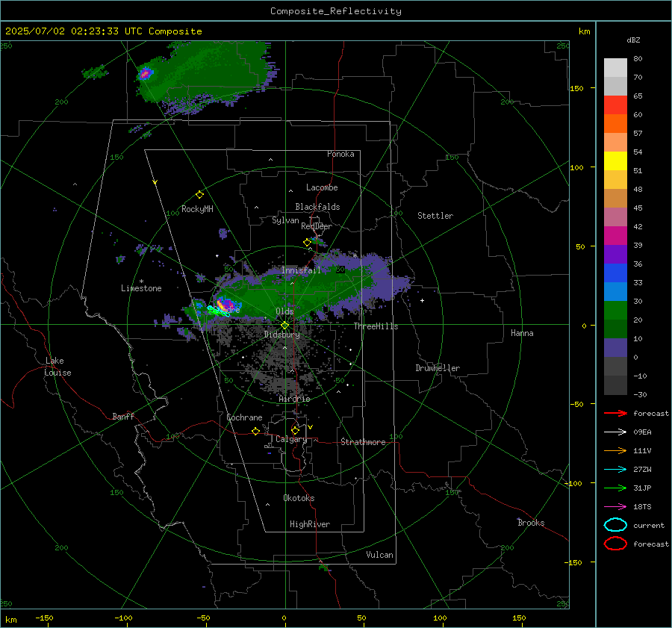Click the Airdrie city label
This screenshot has width=672, height=628.
tap(294, 399)
